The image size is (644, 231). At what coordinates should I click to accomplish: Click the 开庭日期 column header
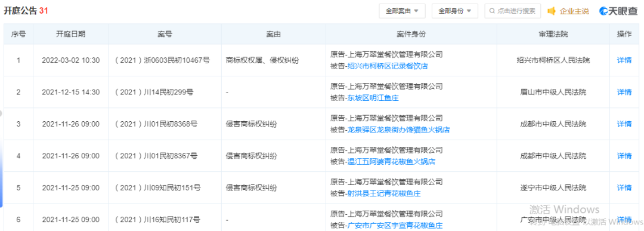coord(70,35)
